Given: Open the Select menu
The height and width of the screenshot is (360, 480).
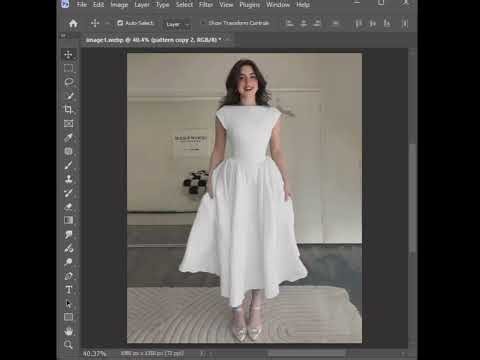Looking at the screenshot, I should coord(184,5).
